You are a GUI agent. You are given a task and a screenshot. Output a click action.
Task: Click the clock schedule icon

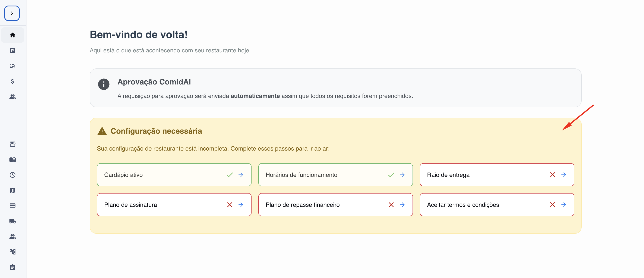13,175
